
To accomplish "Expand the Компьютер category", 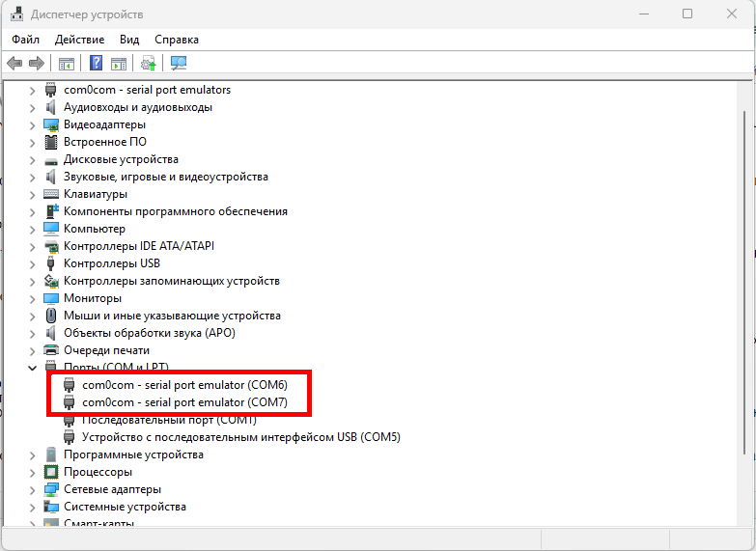I will pyautogui.click(x=32, y=230).
